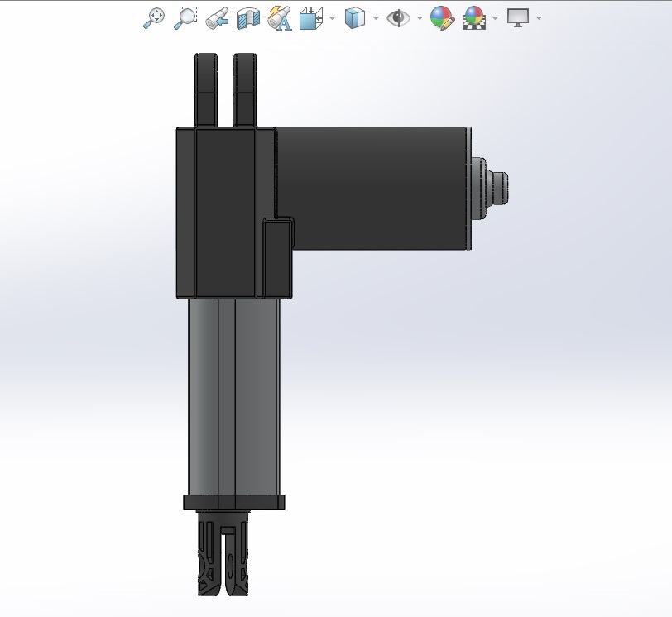
Task: Click the View Settings monitor icon
Action: (x=518, y=18)
